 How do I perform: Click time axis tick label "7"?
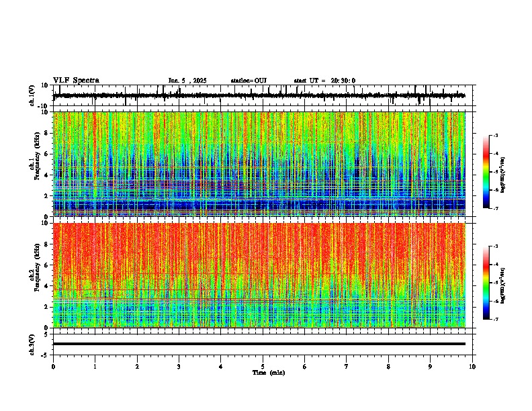point(346,367)
